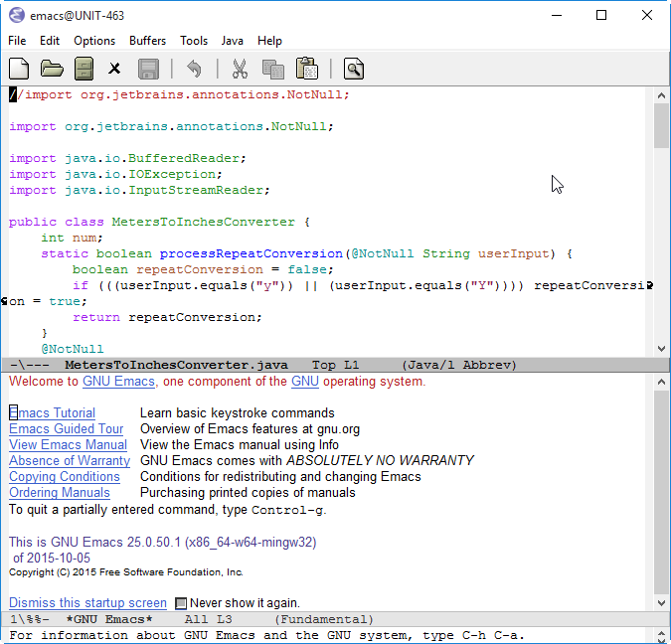The height and width of the screenshot is (644, 671).
Task: Click the Search magnifier toolbar icon
Action: click(354, 69)
